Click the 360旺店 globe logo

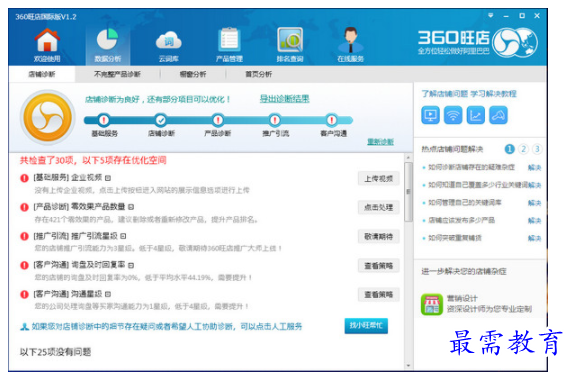[x=515, y=42]
